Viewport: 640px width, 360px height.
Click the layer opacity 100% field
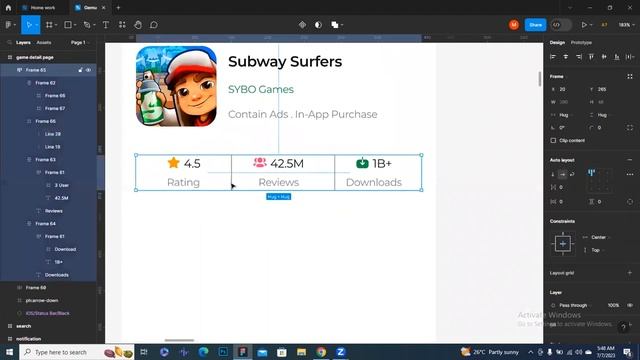coord(613,305)
